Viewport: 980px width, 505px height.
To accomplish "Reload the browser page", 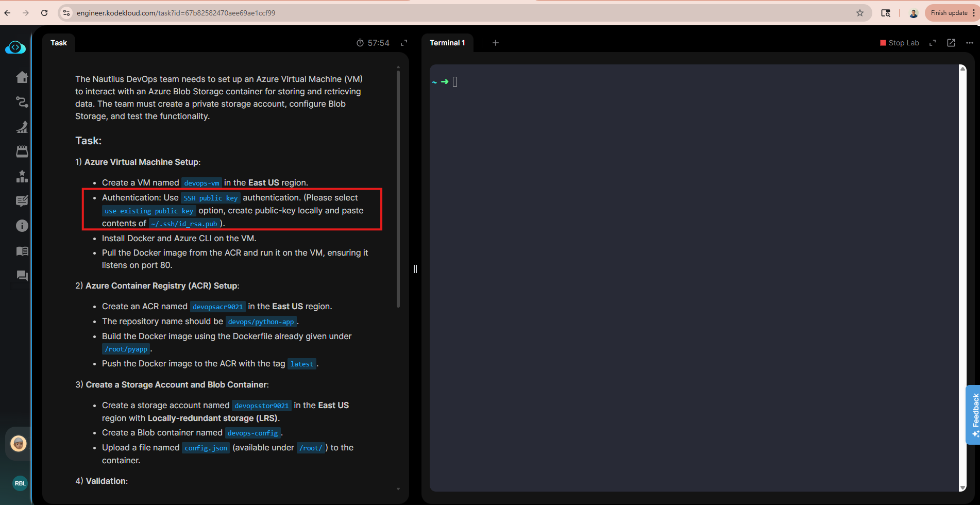I will 44,13.
